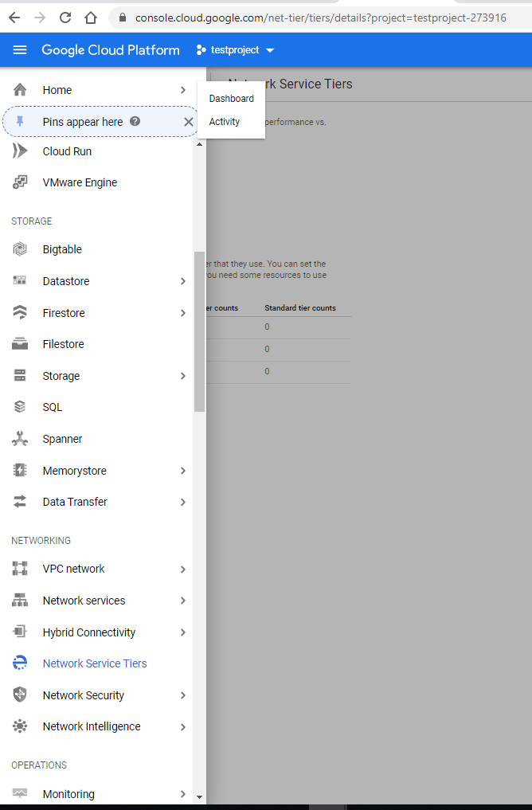Click the Cloud Run icon
Screen dimensions: 532x810
point(20,151)
